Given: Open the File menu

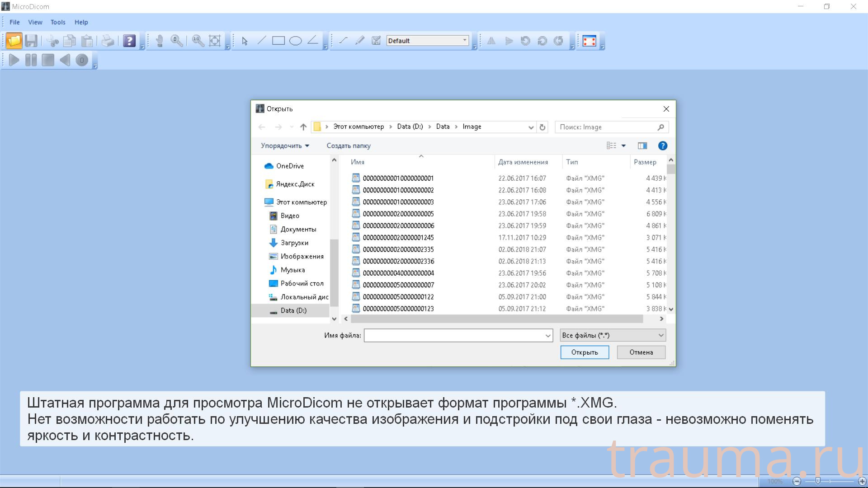Looking at the screenshot, I should coord(14,22).
